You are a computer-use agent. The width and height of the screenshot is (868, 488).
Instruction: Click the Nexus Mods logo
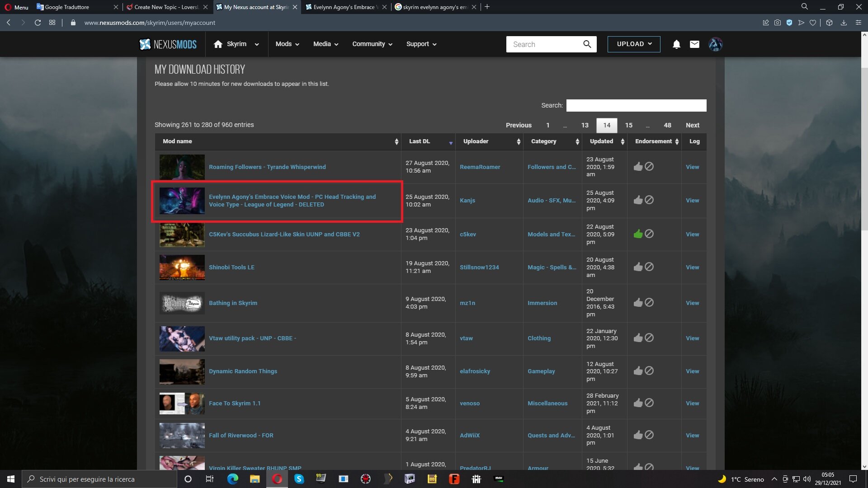tap(168, 44)
